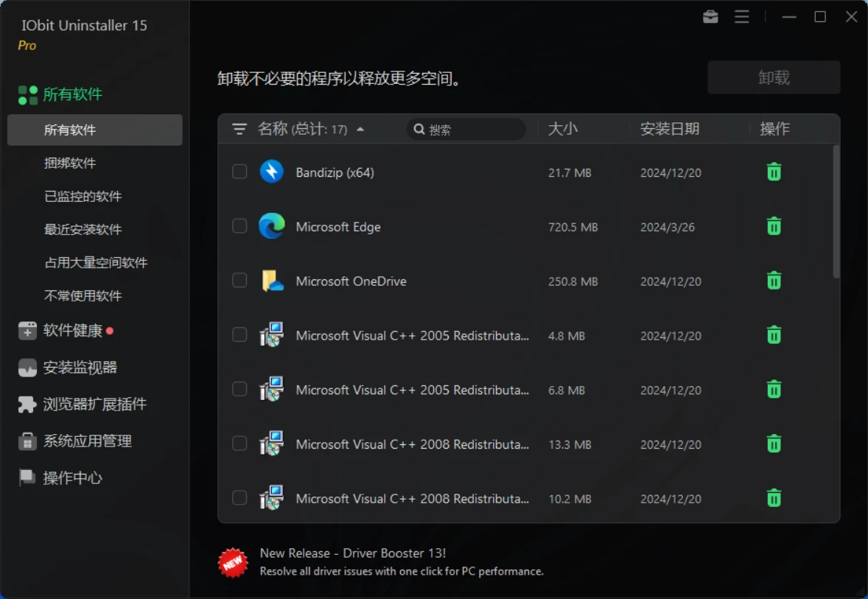Screen dimensions: 868x599
Task: Trash the 10.2 MB Visual C++ 2008 entry
Action: [x=774, y=497]
